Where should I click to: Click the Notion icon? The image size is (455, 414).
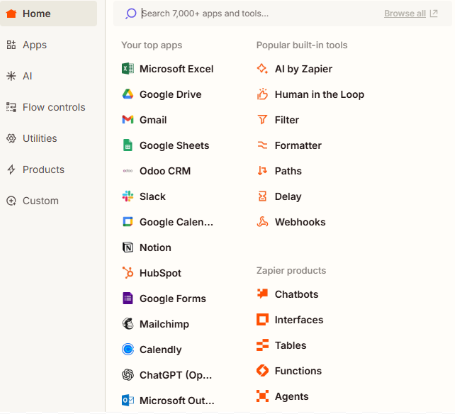click(128, 247)
